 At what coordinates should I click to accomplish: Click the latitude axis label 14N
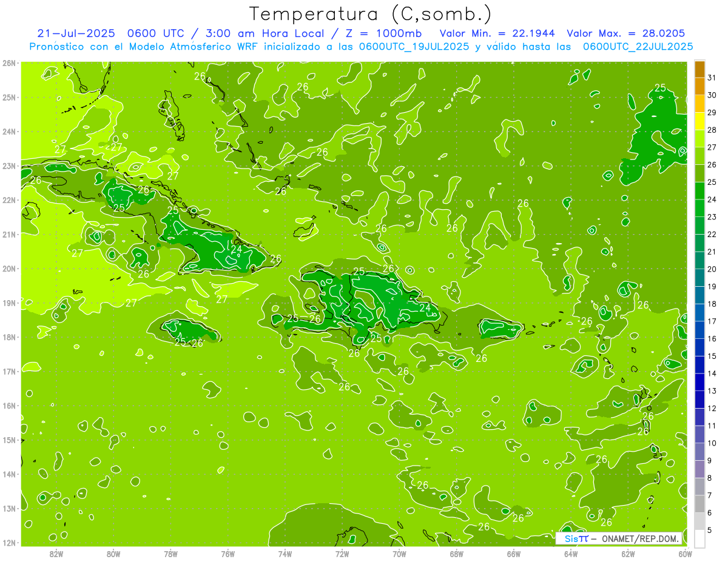[8, 474]
